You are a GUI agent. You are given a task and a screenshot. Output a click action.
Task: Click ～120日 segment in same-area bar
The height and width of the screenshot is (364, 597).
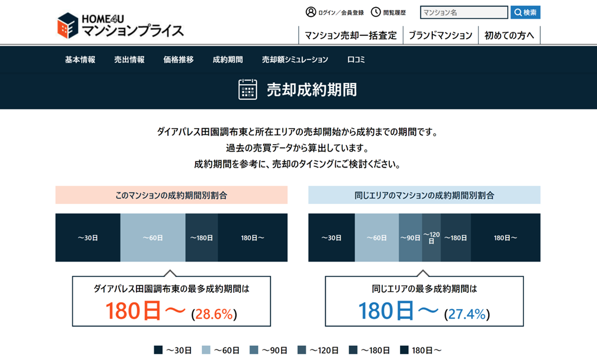[431, 238]
